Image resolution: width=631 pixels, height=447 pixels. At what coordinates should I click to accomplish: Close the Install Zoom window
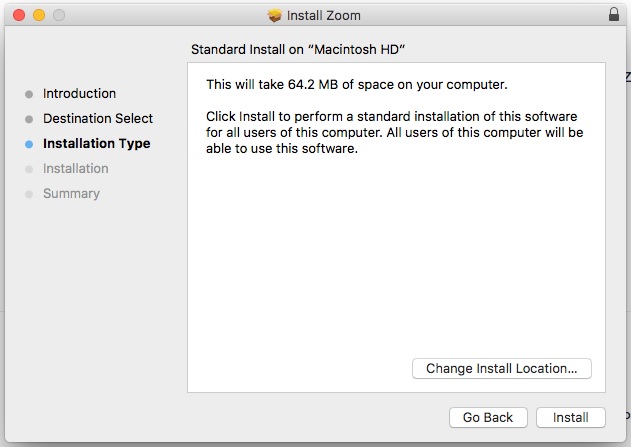tap(20, 15)
